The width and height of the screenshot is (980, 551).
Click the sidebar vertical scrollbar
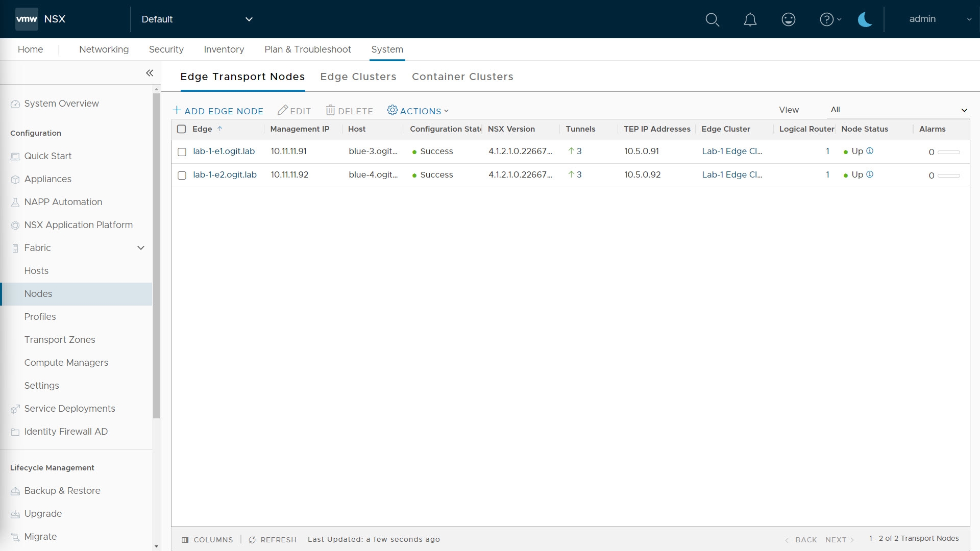(x=156, y=255)
